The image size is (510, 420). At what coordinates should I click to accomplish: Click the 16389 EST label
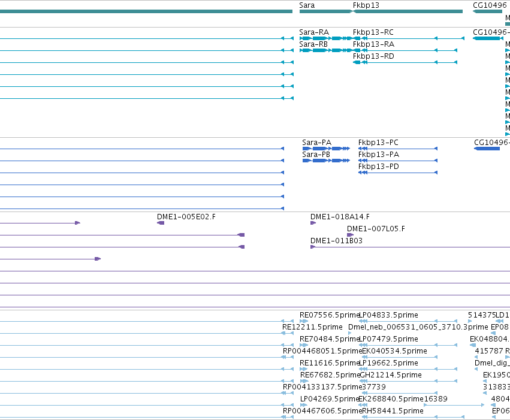436,399
